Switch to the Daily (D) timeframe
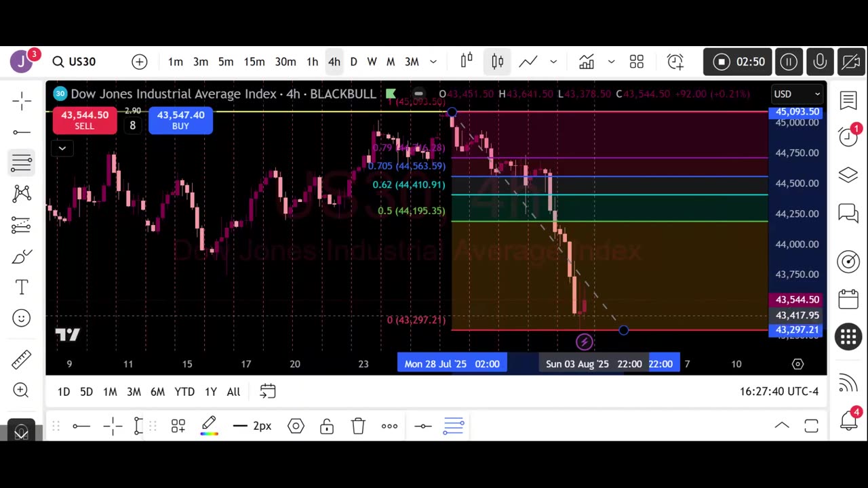This screenshot has width=868, height=488. (353, 62)
